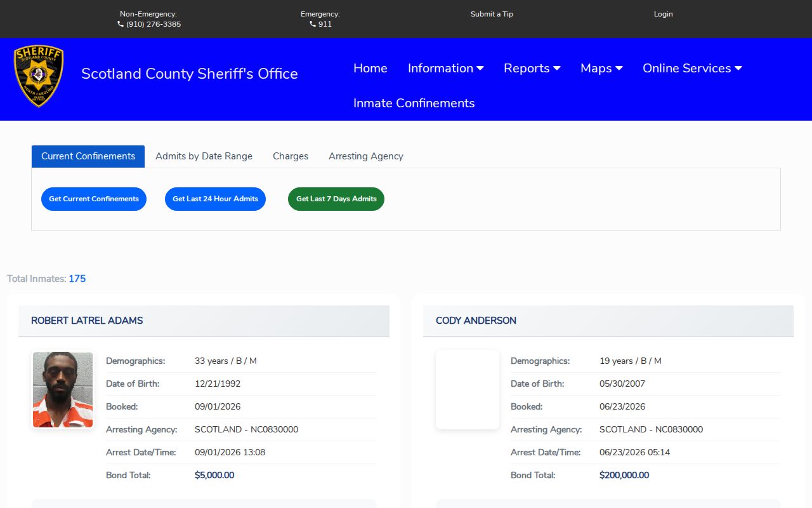Click the date of birth 12/21/1992
This screenshot has width=812, height=508.
tap(218, 384)
